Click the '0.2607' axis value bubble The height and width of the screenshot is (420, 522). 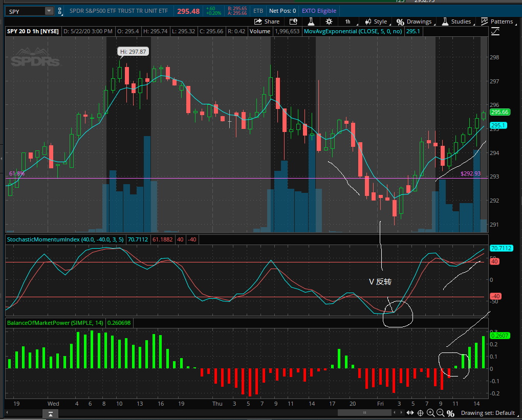coord(500,336)
